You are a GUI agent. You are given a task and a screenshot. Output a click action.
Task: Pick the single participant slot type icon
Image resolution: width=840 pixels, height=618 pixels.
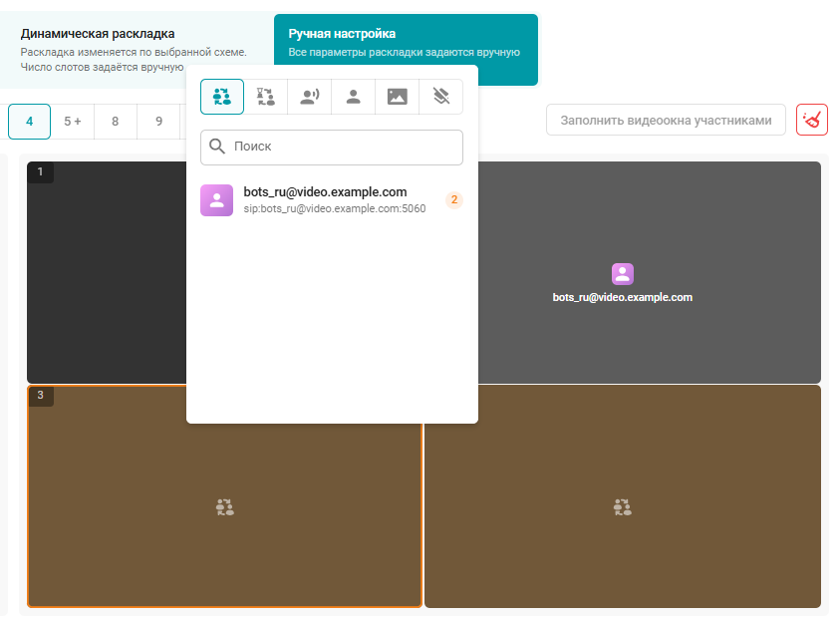click(x=354, y=97)
